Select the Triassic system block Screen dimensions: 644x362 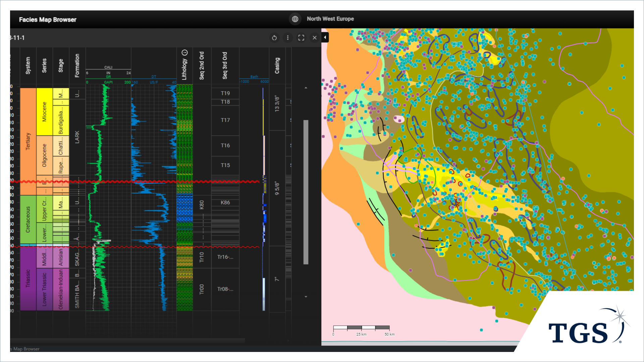28,278
